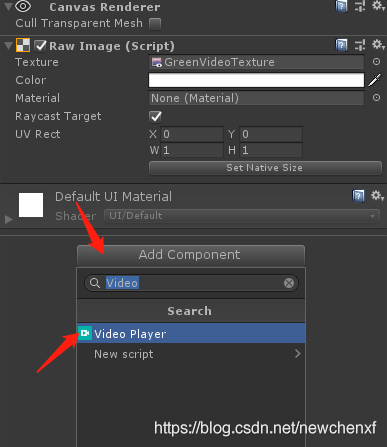Click the Raw Image component icon

[23, 45]
